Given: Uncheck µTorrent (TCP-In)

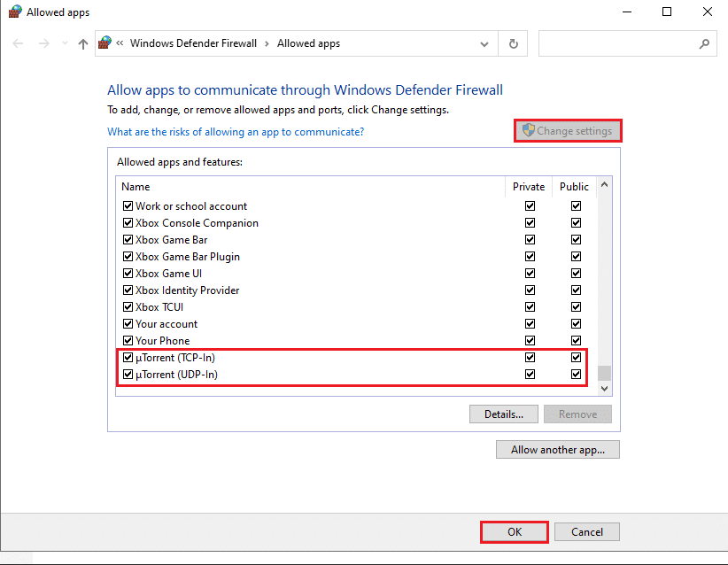Looking at the screenshot, I should click(128, 357).
